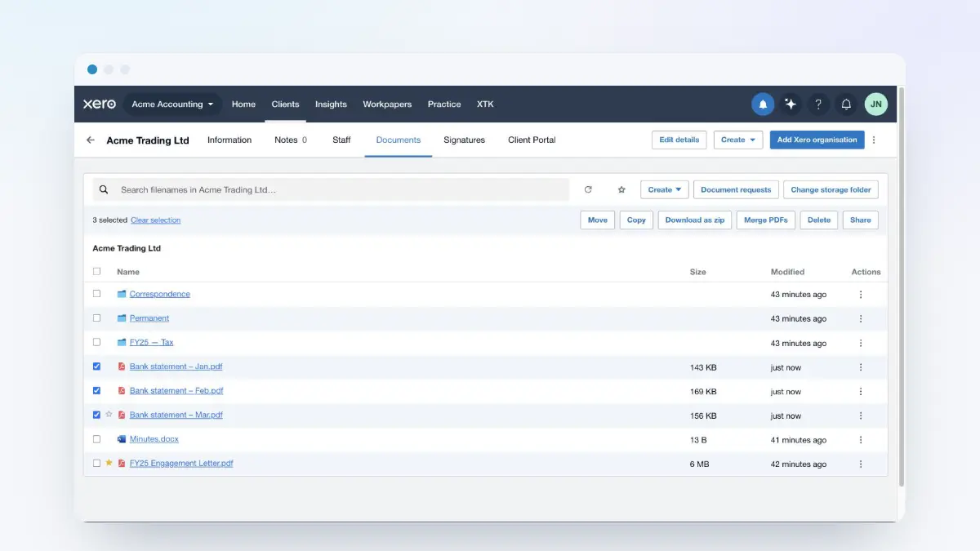The height and width of the screenshot is (551, 980).
Task: Open actions menu for Correspondence row
Action: tap(861, 295)
